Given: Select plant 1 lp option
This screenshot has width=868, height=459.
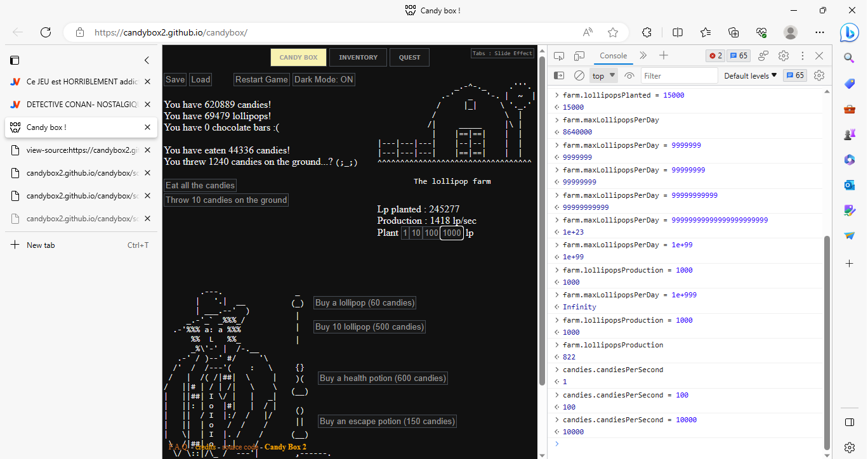Looking at the screenshot, I should pyautogui.click(x=405, y=233).
